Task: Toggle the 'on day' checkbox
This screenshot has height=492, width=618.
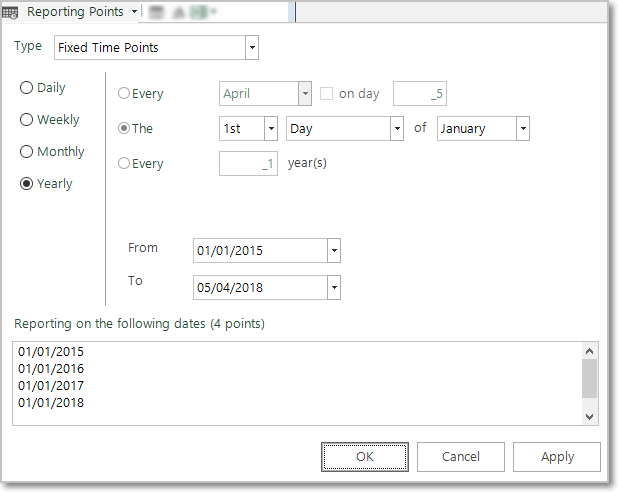Action: [x=326, y=93]
